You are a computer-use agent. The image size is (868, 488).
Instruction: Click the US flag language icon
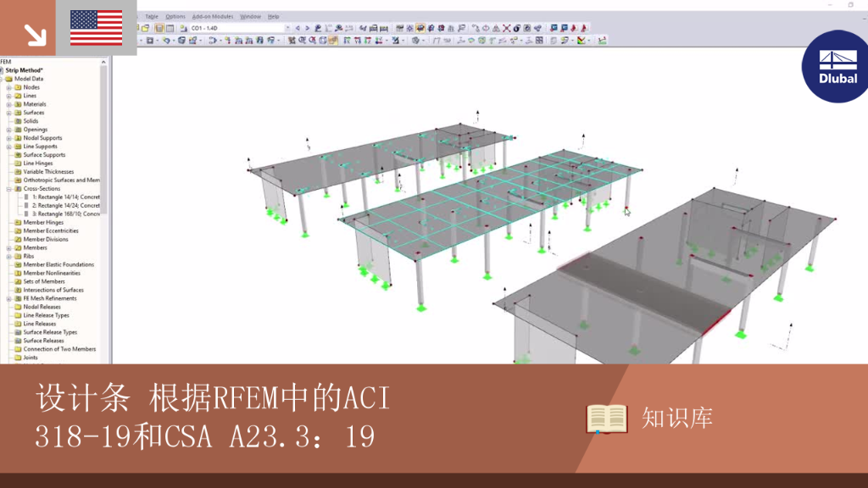click(97, 28)
